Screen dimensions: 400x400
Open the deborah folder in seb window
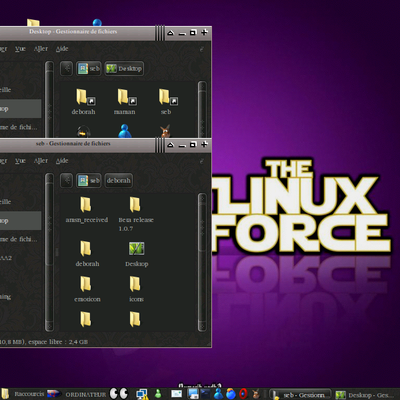(x=87, y=254)
